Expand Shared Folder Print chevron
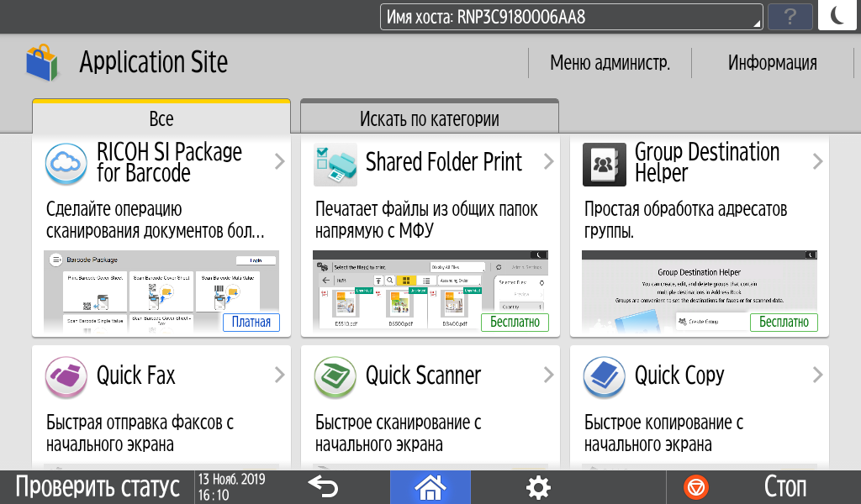Image resolution: width=861 pixels, height=504 pixels. coord(548,162)
